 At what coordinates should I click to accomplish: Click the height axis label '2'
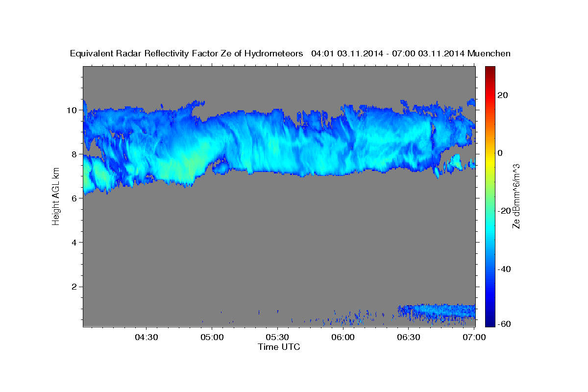(x=74, y=286)
